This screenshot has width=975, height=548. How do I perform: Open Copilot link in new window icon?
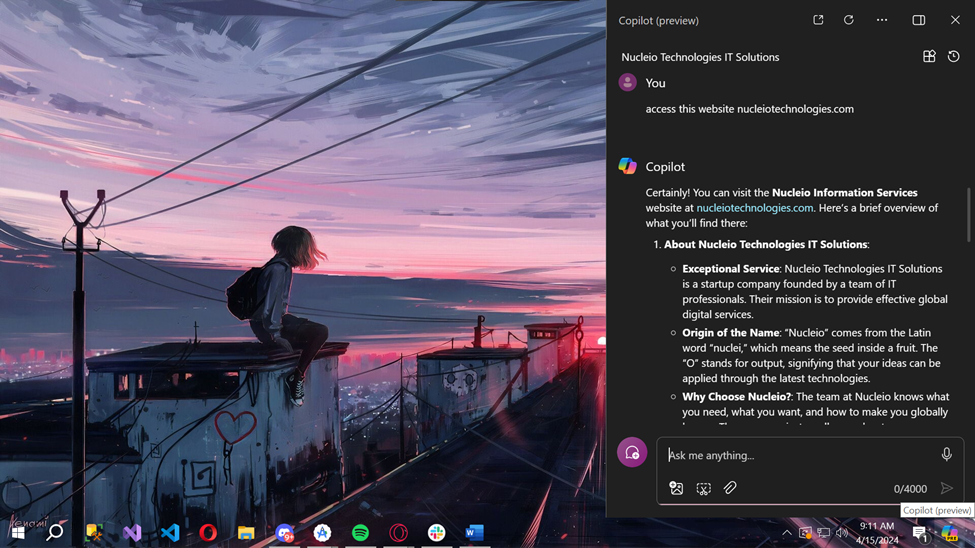point(818,20)
